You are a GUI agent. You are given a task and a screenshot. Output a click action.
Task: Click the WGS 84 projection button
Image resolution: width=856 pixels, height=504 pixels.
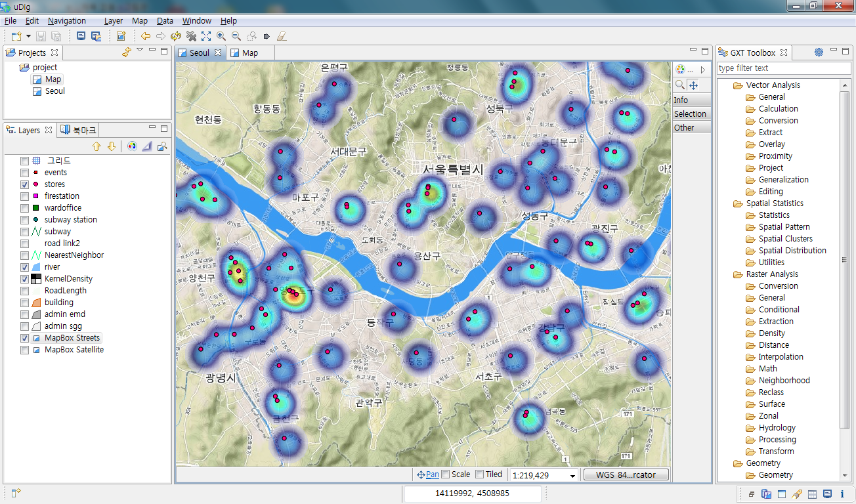(x=626, y=474)
